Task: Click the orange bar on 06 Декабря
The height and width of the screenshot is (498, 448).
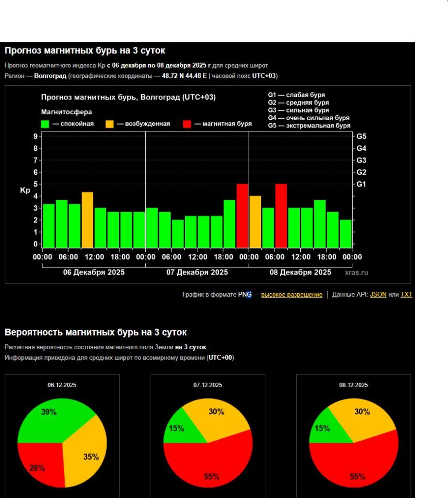Action: point(87,220)
